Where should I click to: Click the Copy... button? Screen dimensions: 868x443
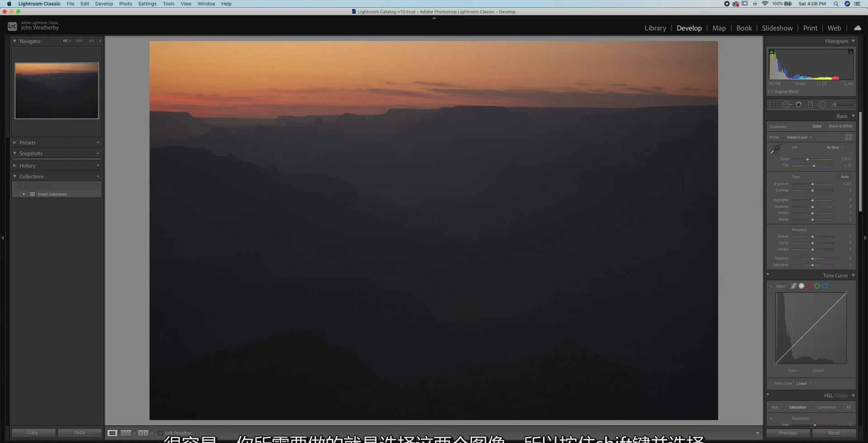(33, 433)
